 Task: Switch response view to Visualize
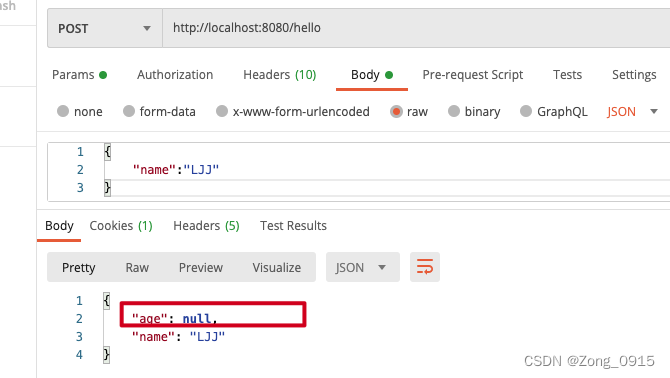click(x=276, y=267)
